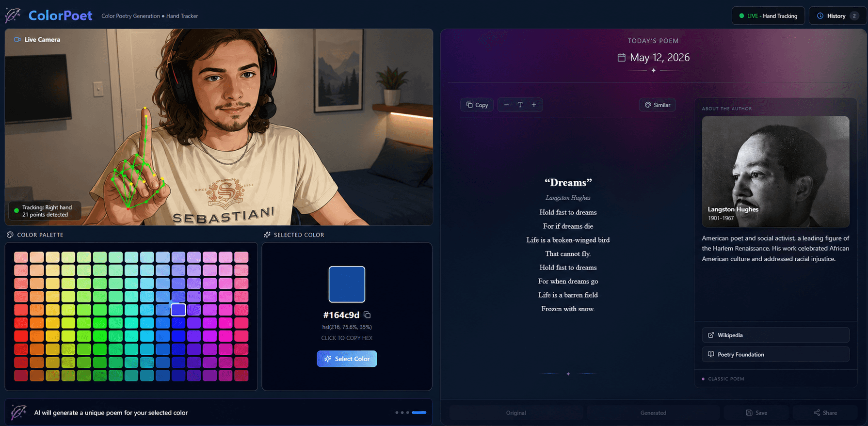Click the poem title “Dreams”
This screenshot has height=426, width=868.
point(568,183)
